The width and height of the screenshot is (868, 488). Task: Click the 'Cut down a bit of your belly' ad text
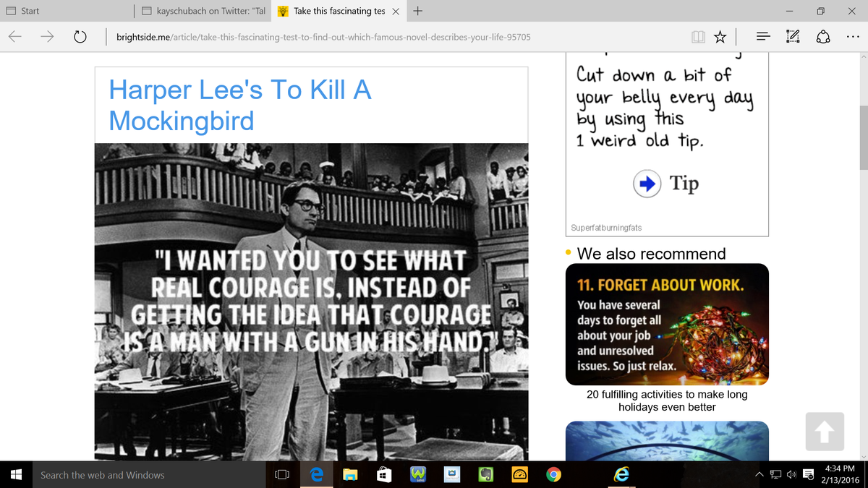665,107
